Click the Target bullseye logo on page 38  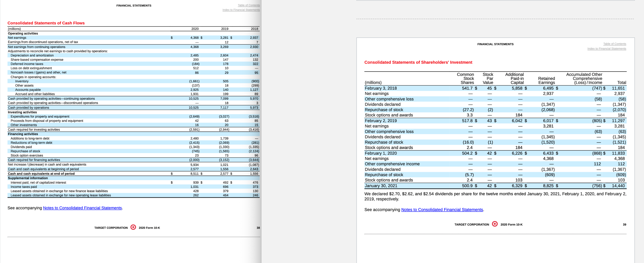pyautogui.click(x=133, y=227)
